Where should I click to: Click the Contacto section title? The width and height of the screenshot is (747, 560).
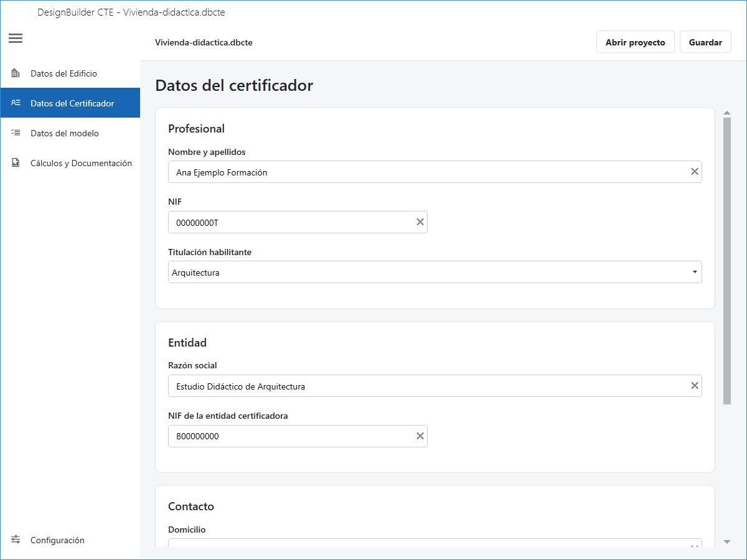[191, 506]
